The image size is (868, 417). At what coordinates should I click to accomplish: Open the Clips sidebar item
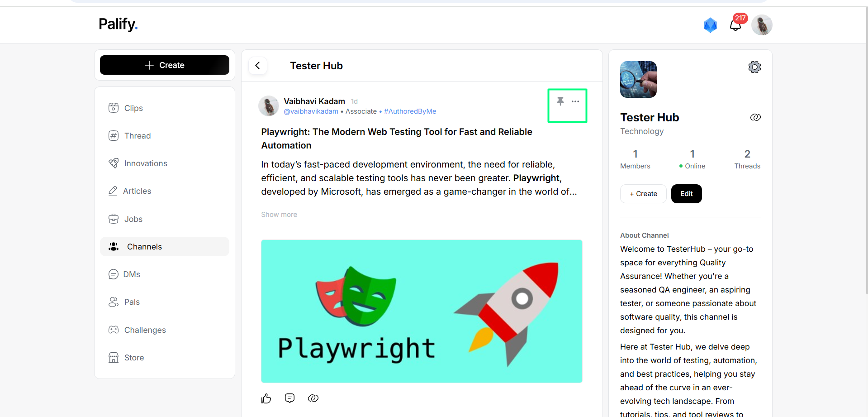tap(164, 108)
